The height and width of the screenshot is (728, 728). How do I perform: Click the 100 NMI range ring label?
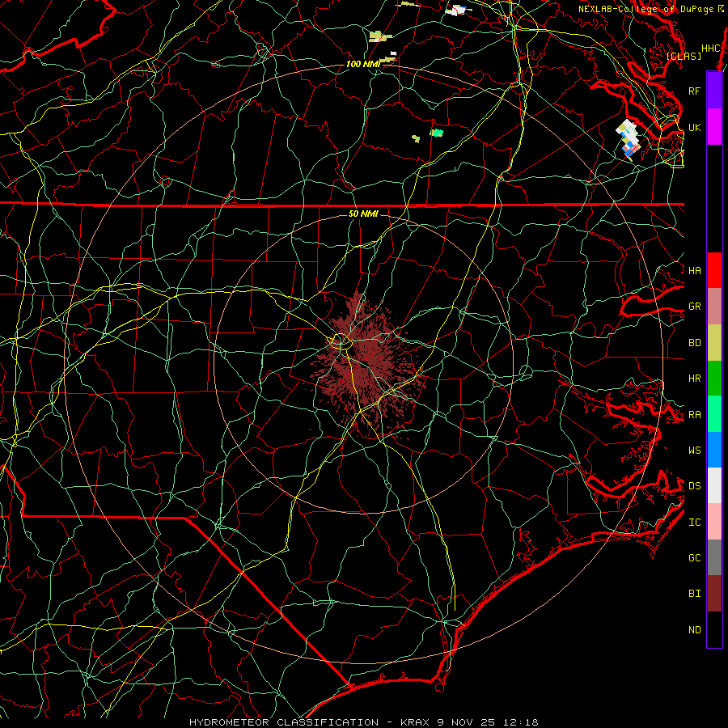click(x=362, y=64)
